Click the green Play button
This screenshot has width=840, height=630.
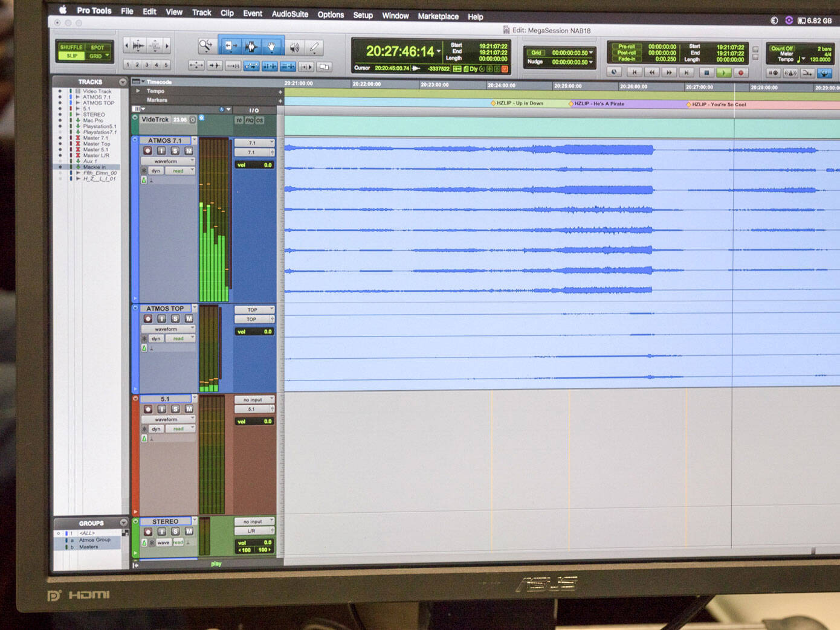[723, 72]
